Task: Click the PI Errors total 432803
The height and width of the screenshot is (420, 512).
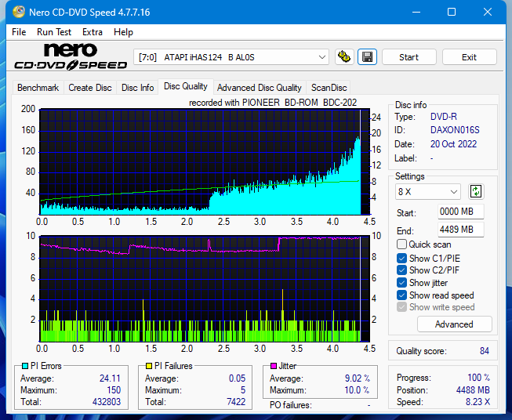Action: pos(107,402)
